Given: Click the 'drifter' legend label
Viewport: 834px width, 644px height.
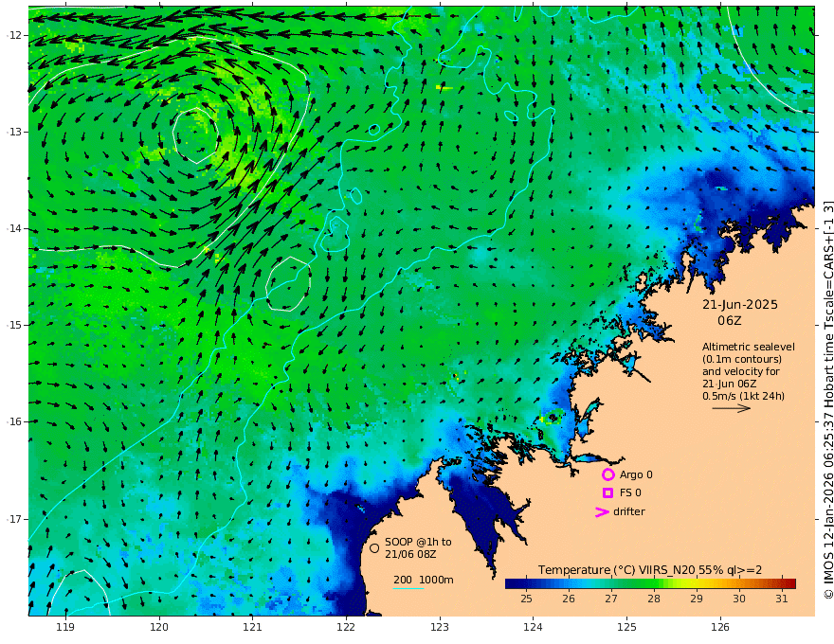Looking at the screenshot, I should coord(628,511).
